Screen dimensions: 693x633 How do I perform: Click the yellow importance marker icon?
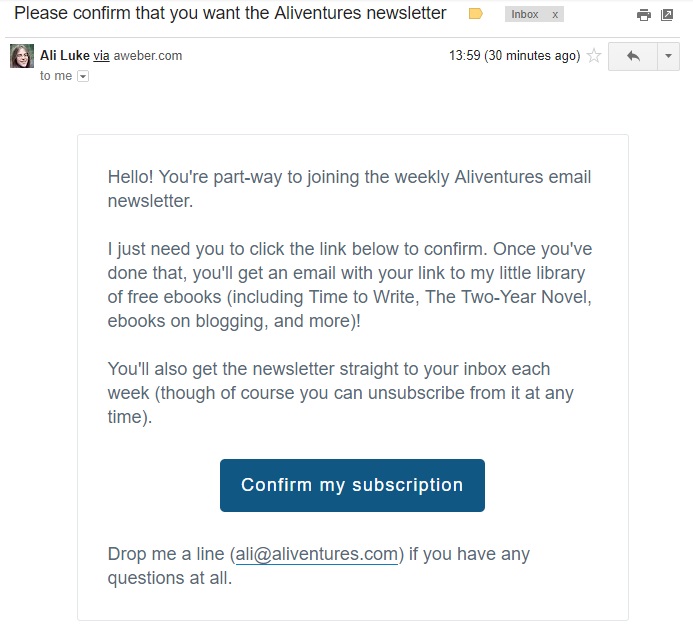476,14
